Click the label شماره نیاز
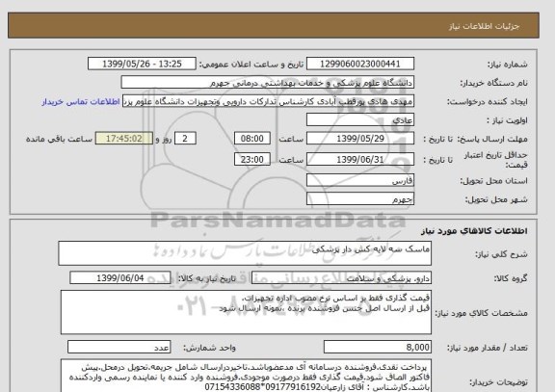 point(508,65)
